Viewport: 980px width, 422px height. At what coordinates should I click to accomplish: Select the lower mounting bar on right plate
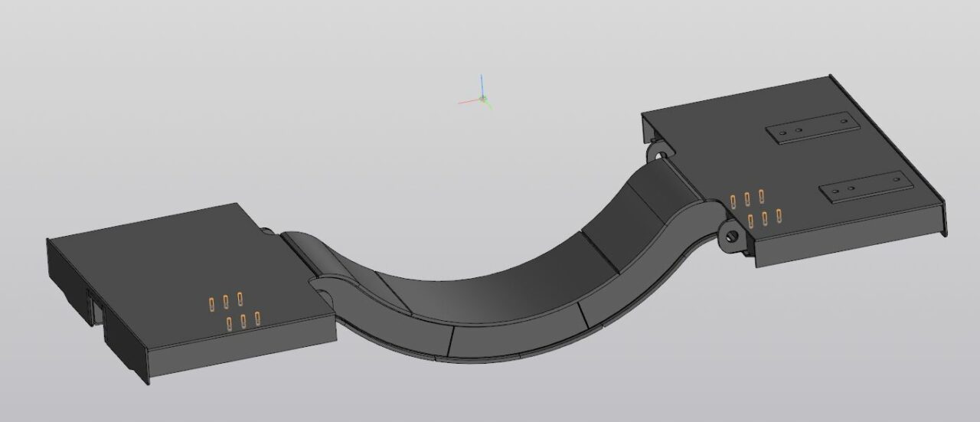tap(866, 187)
